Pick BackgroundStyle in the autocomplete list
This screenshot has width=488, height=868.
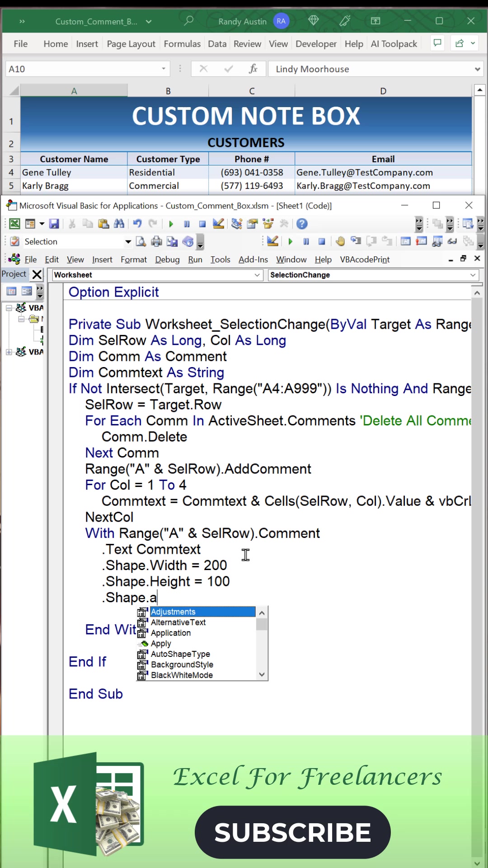182,665
